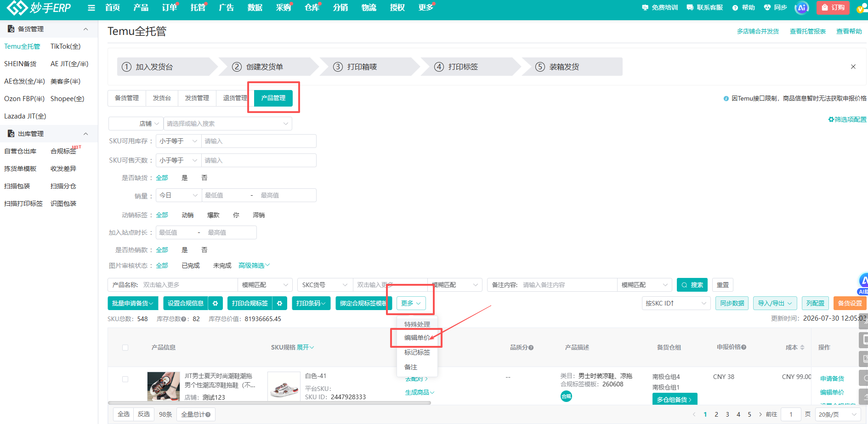868x424 pixels.
Task: Open the 请选择或输入搜索 store selector
Action: [228, 124]
